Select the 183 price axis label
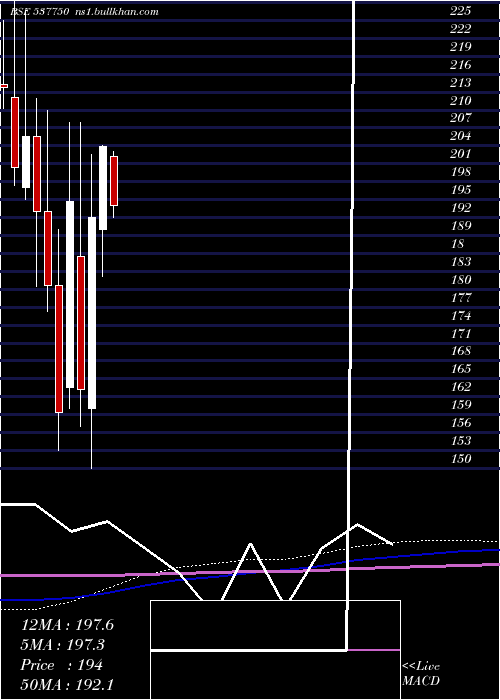 [x=460, y=262]
